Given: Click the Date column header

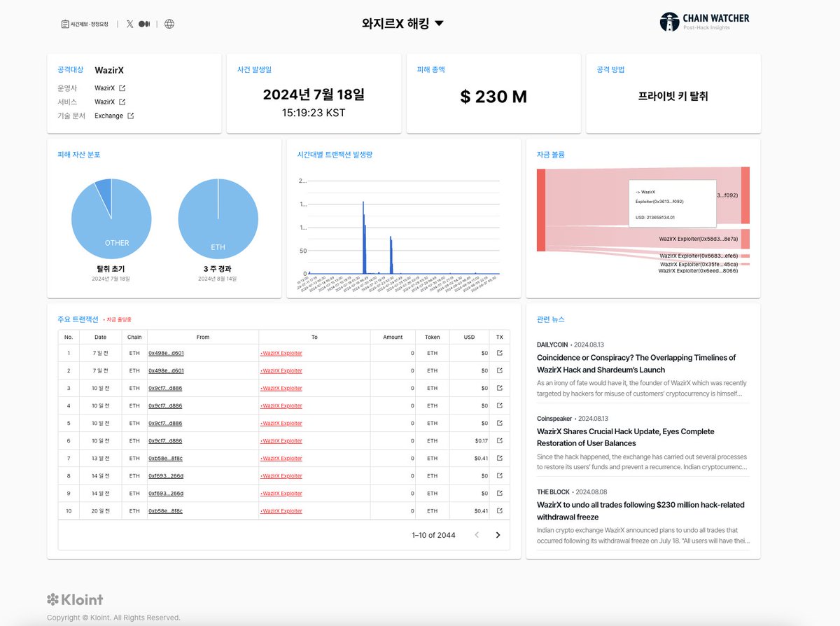Looking at the screenshot, I should point(101,337).
